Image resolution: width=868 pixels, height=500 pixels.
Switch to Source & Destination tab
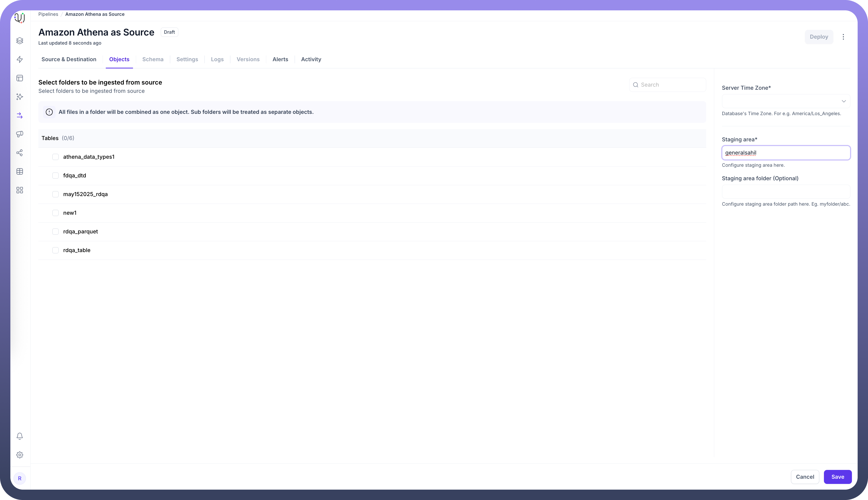[x=69, y=59]
